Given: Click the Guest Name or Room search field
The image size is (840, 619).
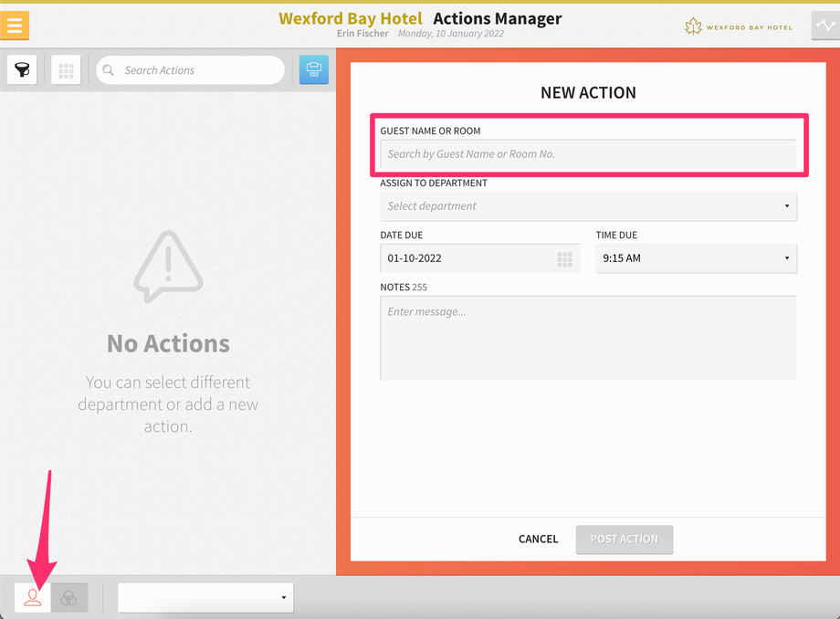Looking at the screenshot, I should (588, 154).
